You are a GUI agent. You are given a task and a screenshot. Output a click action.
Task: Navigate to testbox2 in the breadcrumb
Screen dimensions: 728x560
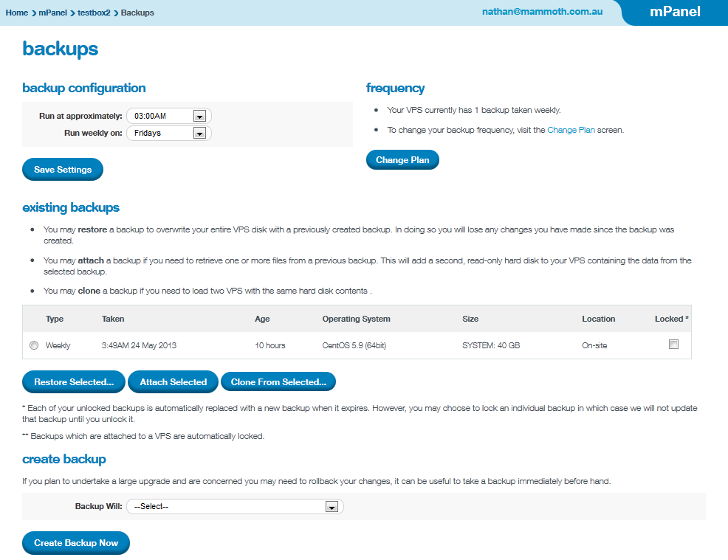pyautogui.click(x=94, y=13)
